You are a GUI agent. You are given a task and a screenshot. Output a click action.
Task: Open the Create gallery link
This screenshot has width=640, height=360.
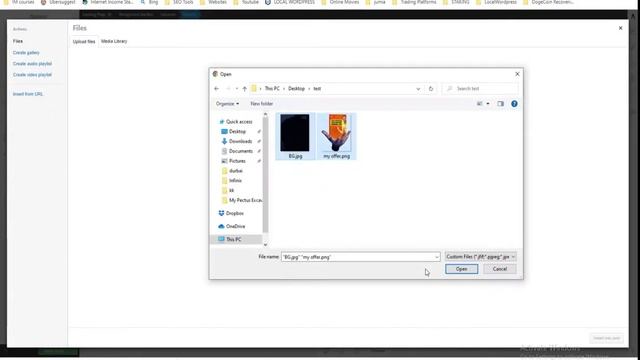(x=26, y=53)
